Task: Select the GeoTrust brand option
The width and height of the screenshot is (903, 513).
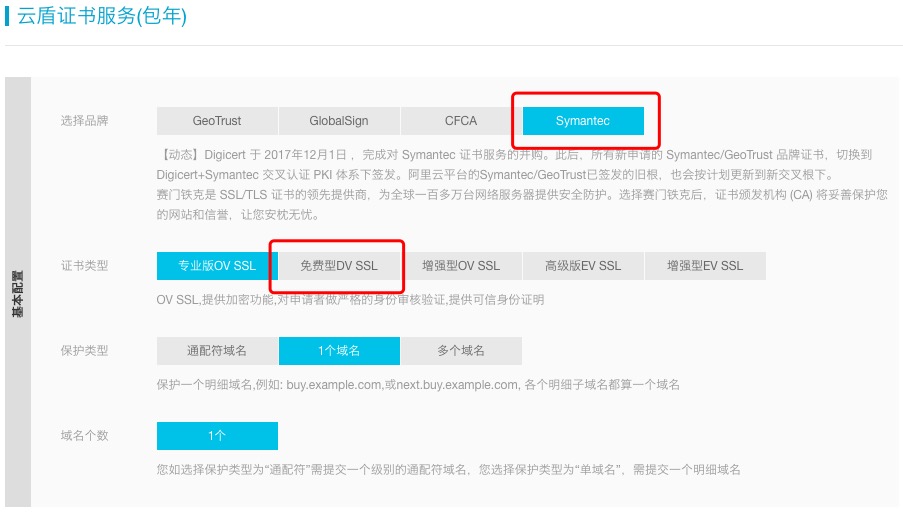Action: coord(217,121)
